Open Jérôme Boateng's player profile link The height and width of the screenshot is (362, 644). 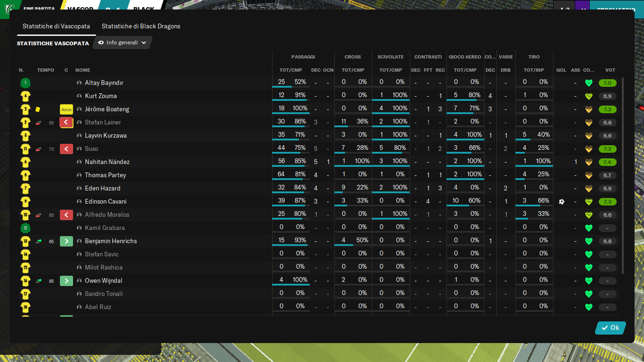pos(107,109)
